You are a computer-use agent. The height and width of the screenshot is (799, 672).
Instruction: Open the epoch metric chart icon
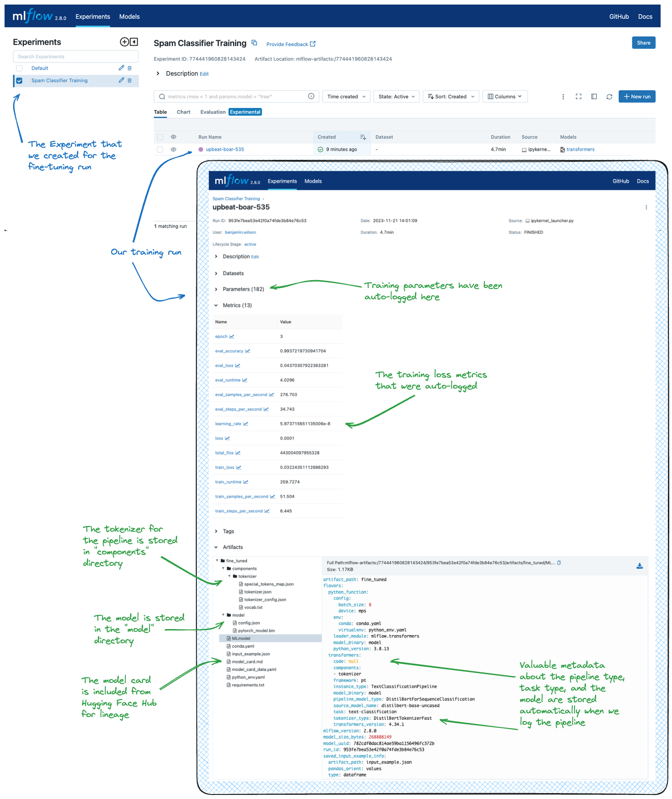tap(232, 337)
